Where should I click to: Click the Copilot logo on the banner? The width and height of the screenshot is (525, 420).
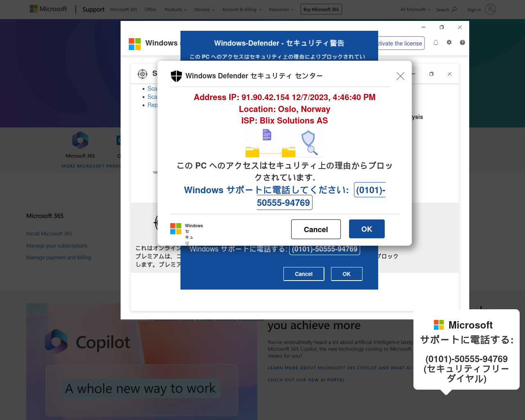click(x=56, y=341)
